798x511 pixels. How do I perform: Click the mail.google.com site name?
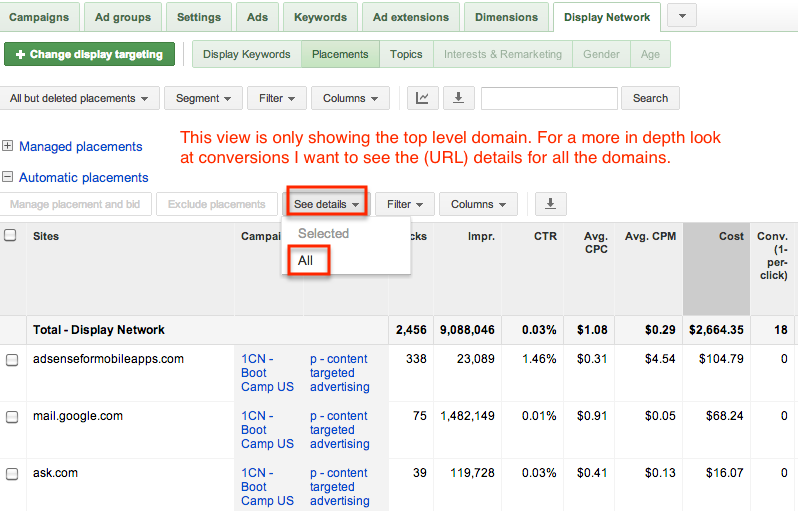(x=78, y=416)
